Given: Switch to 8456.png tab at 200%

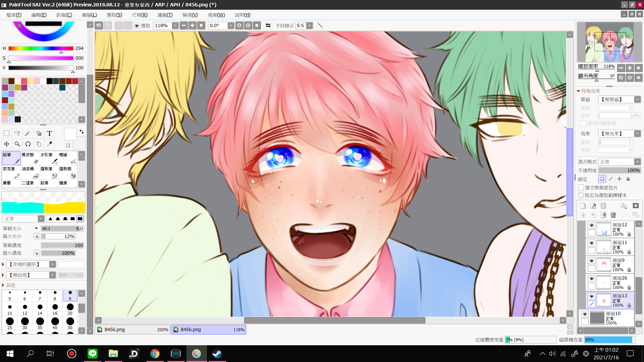Looking at the screenshot, I should 133,329.
